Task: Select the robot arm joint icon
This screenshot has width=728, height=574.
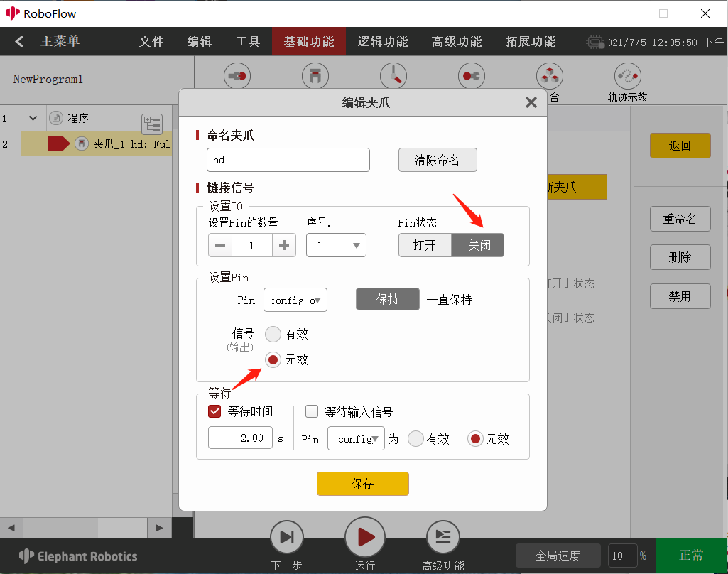Action: tap(393, 76)
